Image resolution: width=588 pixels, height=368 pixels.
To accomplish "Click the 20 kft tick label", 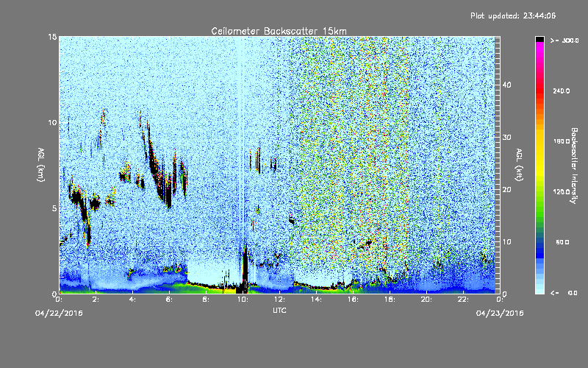I will click(506, 190).
